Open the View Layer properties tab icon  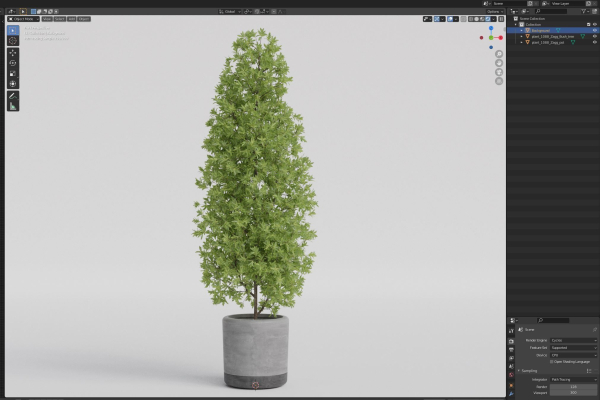[x=512, y=358]
